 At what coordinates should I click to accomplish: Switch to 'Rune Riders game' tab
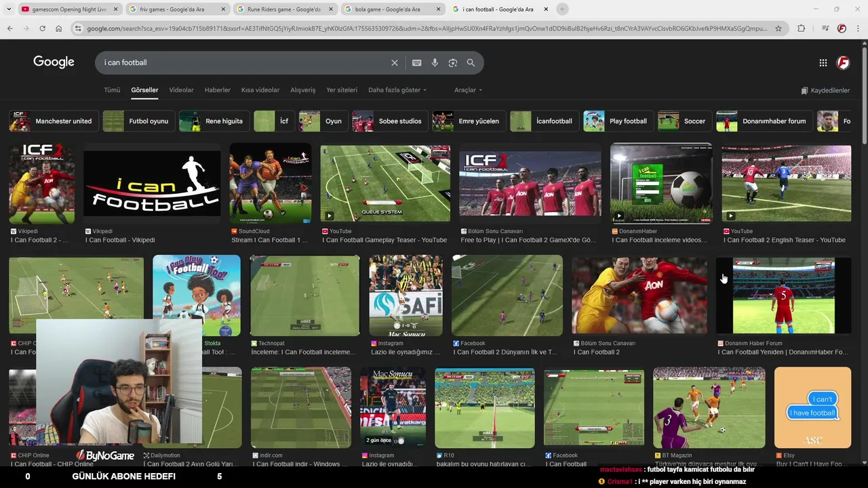click(283, 9)
